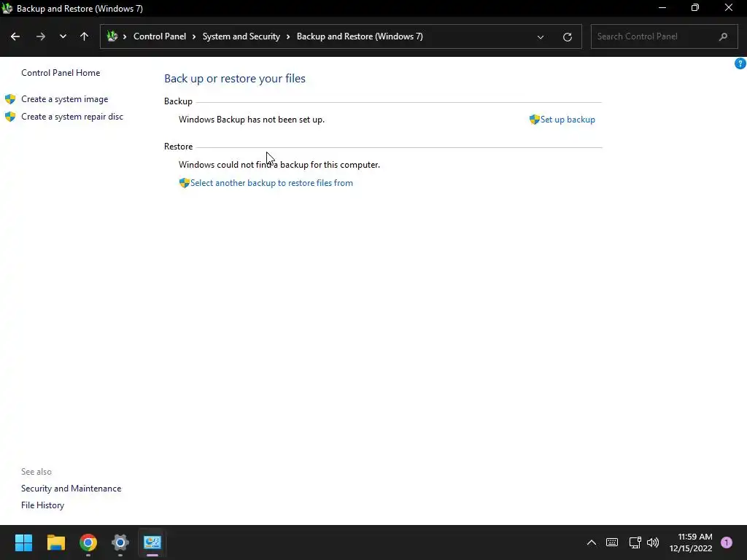Viewport: 747px width, 560px height.
Task: Go back using the back arrow
Action: point(15,36)
